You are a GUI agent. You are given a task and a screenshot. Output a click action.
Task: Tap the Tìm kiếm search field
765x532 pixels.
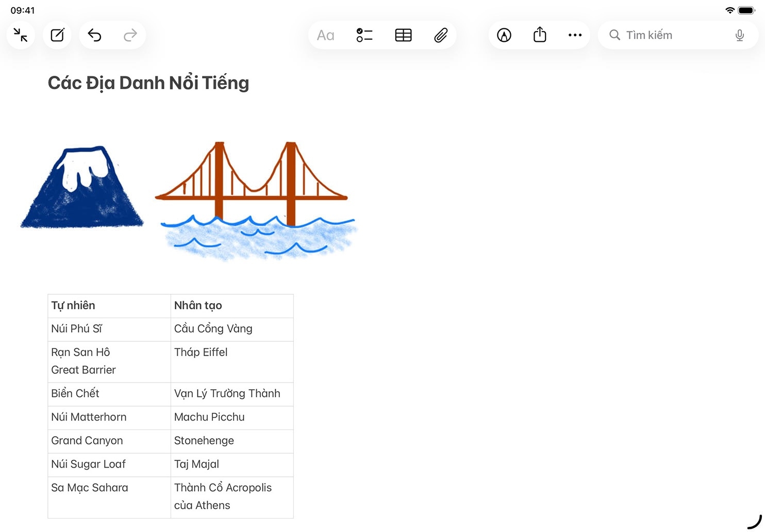[x=670, y=35]
